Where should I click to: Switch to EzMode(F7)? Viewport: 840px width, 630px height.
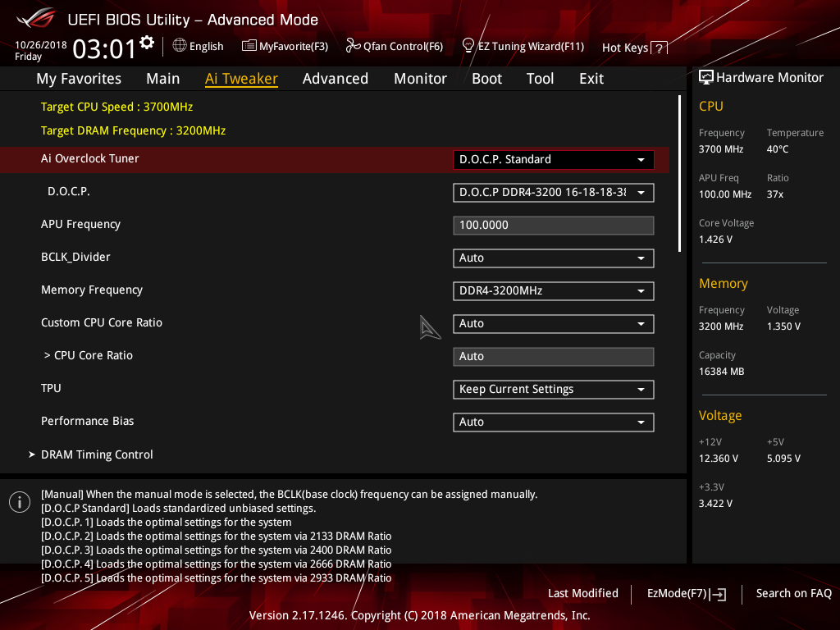687,594
